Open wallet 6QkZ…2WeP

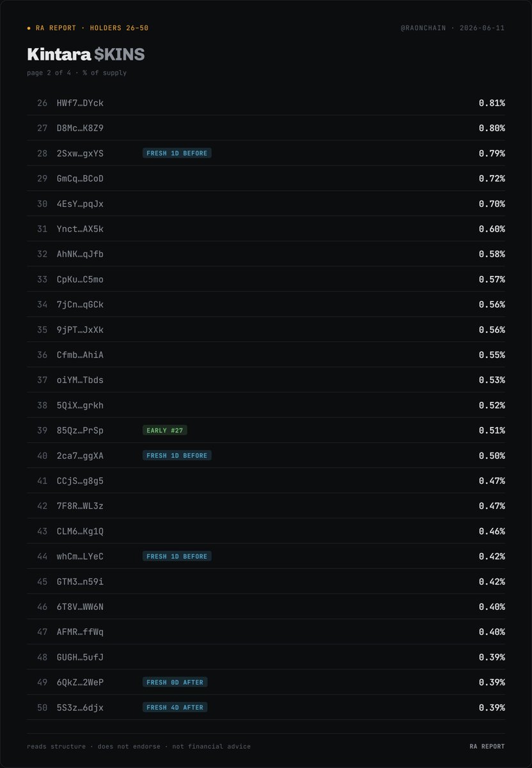(x=80, y=683)
